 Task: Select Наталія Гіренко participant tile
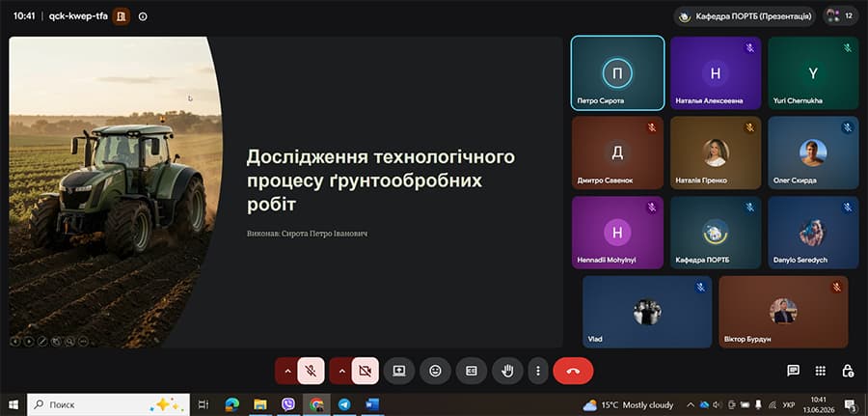716,153
